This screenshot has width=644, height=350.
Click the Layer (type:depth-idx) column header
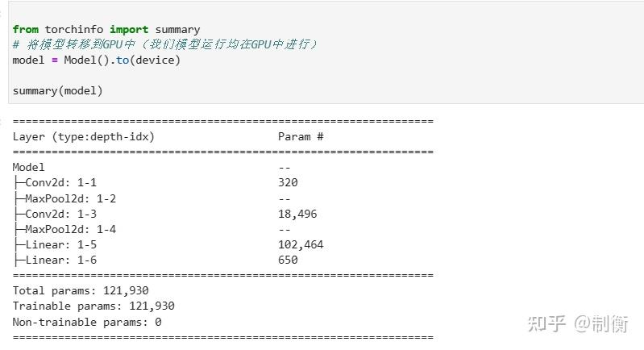tap(84, 137)
